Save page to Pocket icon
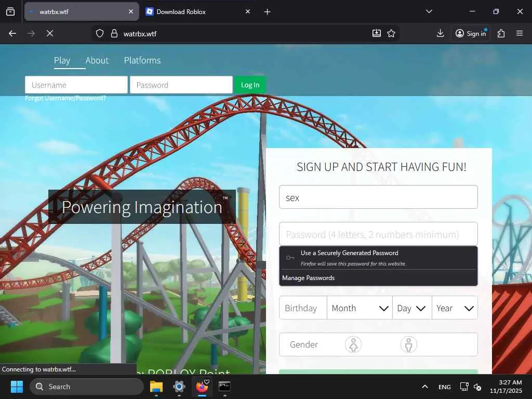Image resolution: width=532 pixels, height=399 pixels. pos(376,33)
